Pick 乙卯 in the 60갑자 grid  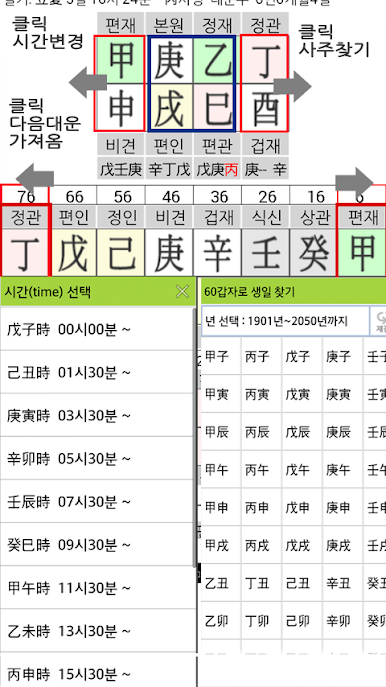pos(221,620)
